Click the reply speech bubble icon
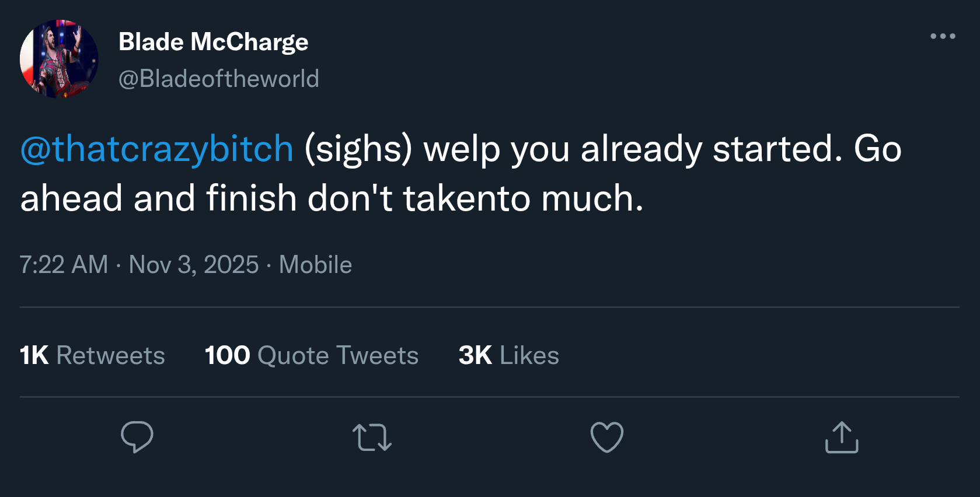The width and height of the screenshot is (980, 497). pyautogui.click(x=137, y=437)
